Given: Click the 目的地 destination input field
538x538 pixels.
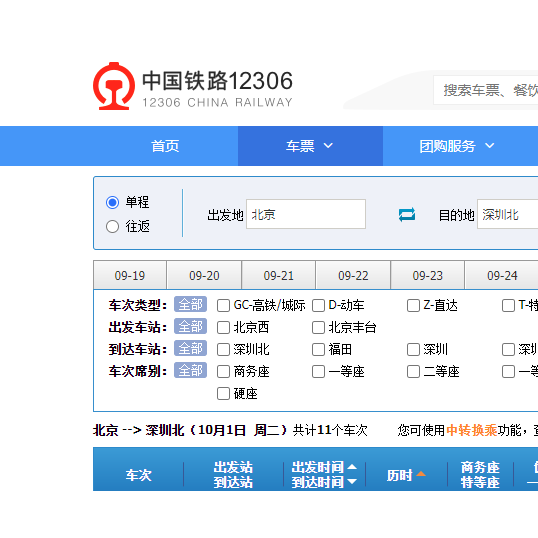Looking at the screenshot, I should (x=507, y=214).
